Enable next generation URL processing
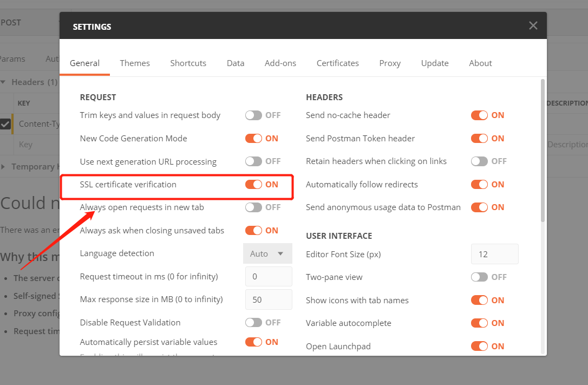 (x=254, y=161)
